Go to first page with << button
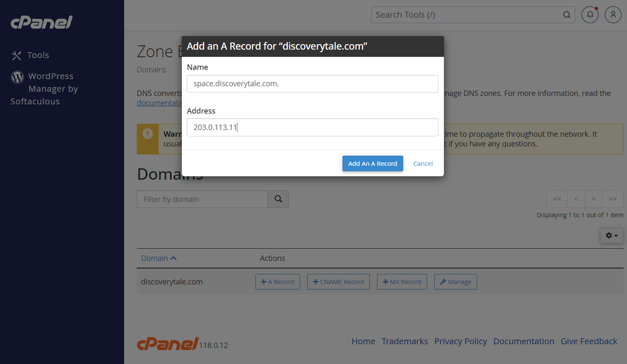Screen dimensions: 627x364 (x=557, y=199)
